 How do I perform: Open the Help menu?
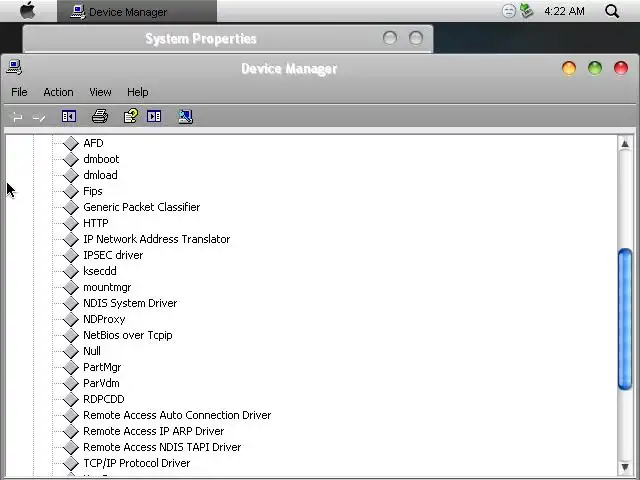coord(138,92)
